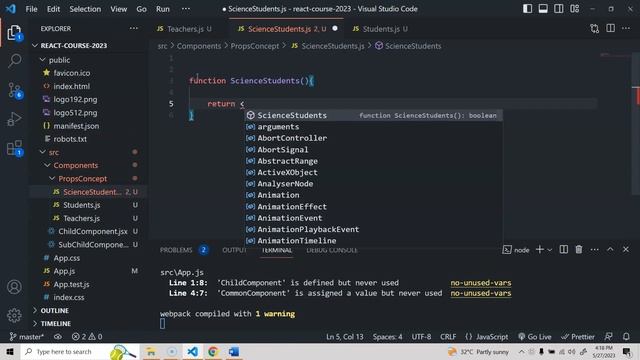
Task: Open the Search view in activity bar
Action: pyautogui.click(x=14, y=60)
